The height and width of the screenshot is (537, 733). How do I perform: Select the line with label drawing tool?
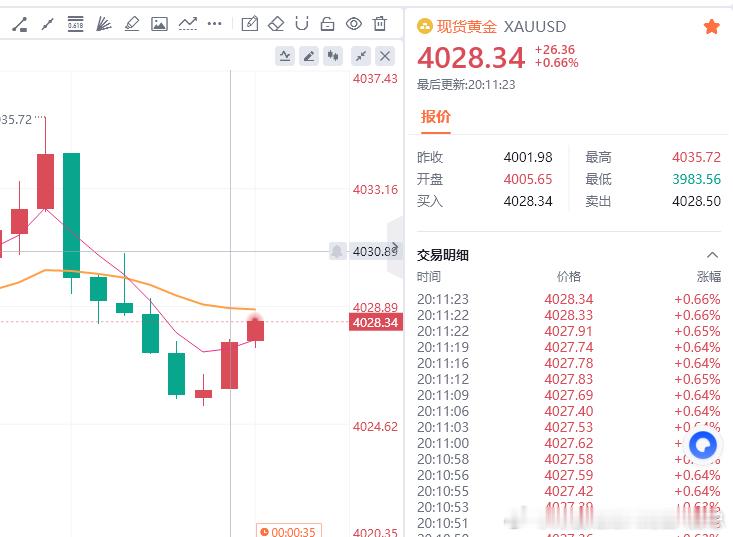coord(20,23)
